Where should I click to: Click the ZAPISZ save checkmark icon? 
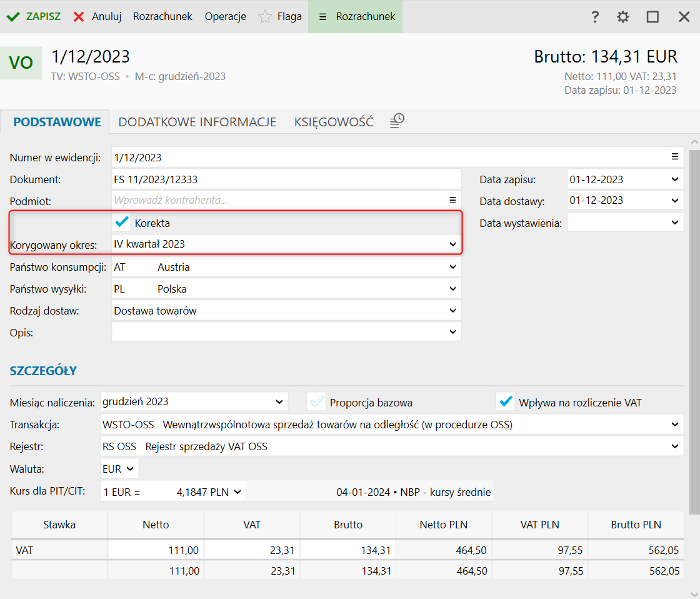(x=13, y=17)
